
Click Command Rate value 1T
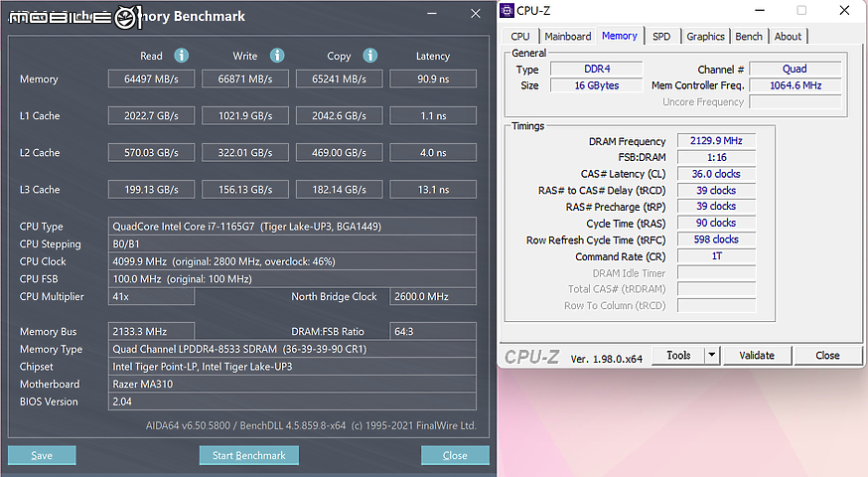716,256
